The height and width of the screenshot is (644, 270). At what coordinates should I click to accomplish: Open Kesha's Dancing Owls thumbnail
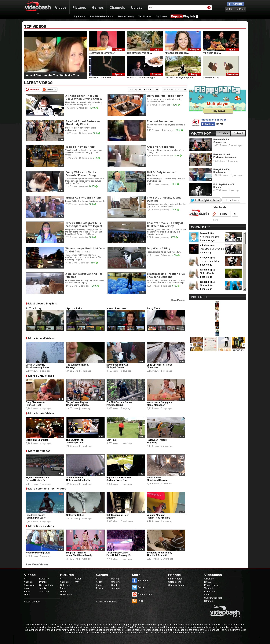(x=45, y=540)
